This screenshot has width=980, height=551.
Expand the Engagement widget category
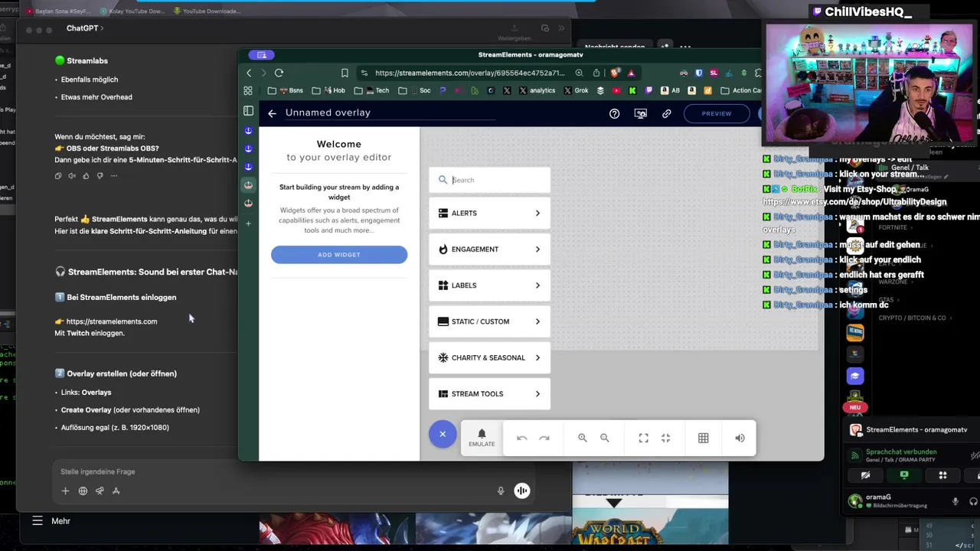tap(489, 249)
